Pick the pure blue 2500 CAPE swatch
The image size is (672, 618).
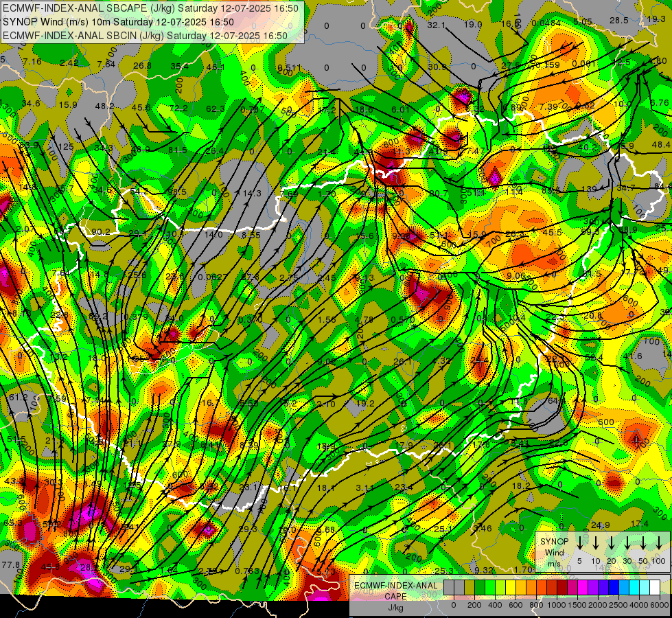pyautogui.click(x=614, y=588)
